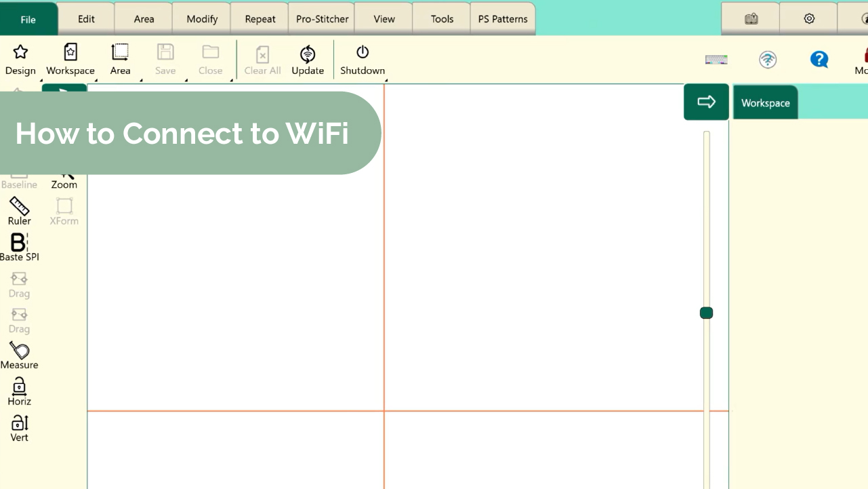Toggle Baste SPI option
The width and height of the screenshot is (868, 489).
pos(20,247)
